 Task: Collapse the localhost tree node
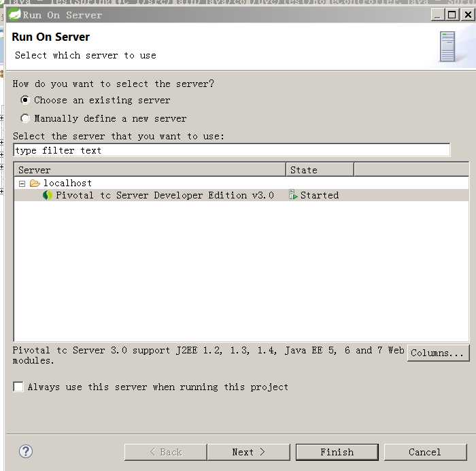click(x=22, y=184)
